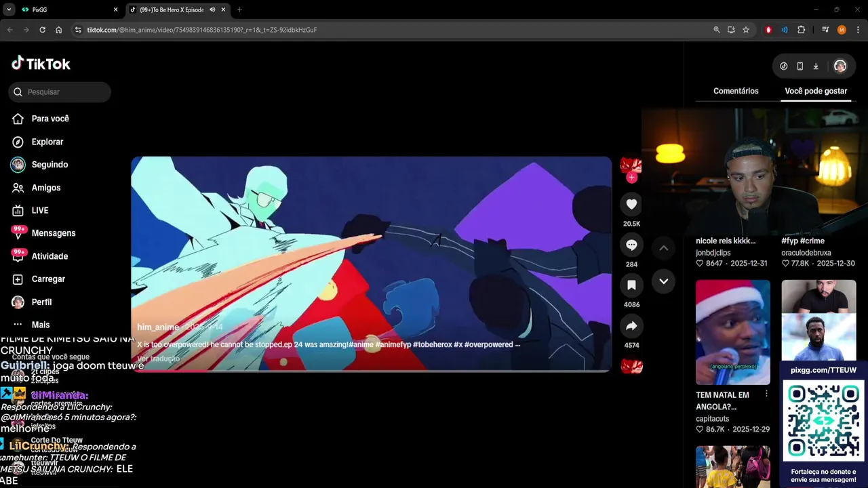Open the Extensions puzzle icon
The image size is (868, 488).
801,30
